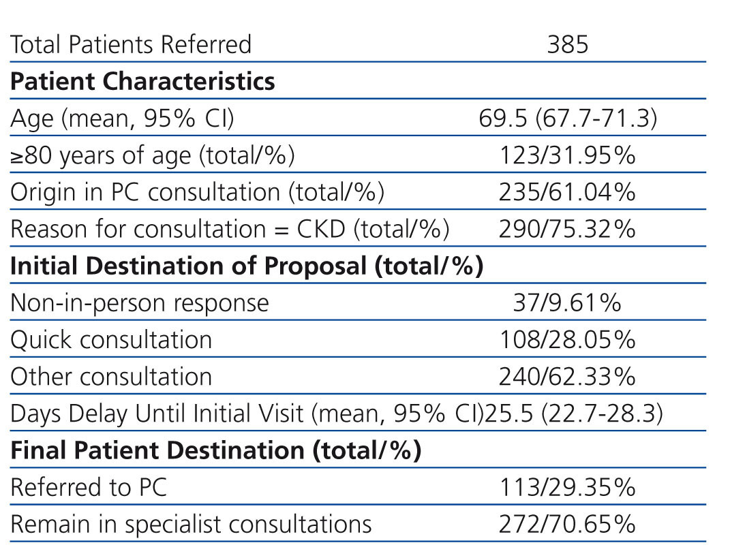
Task: Click the Total Patients Referred label
Action: pos(131,45)
